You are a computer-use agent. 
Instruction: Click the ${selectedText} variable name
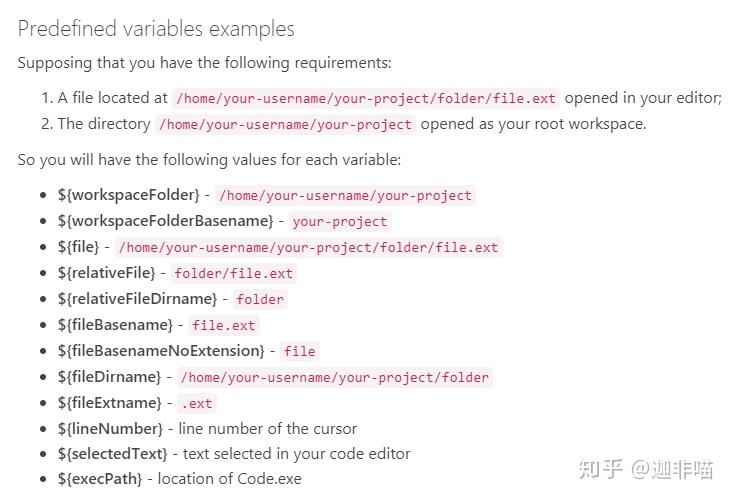click(x=113, y=454)
